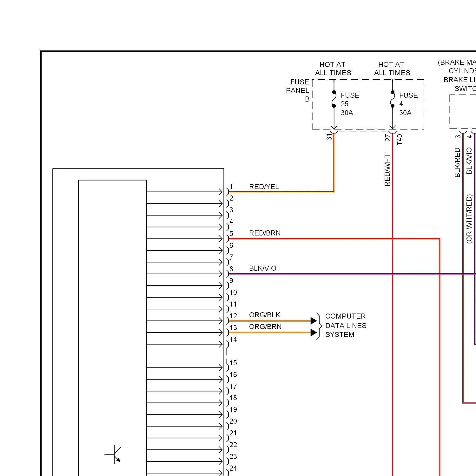Viewport: 476px width, 476px height.
Task: Click the HOT AT ALL TIMES label above fuse 4
Action: click(x=392, y=69)
